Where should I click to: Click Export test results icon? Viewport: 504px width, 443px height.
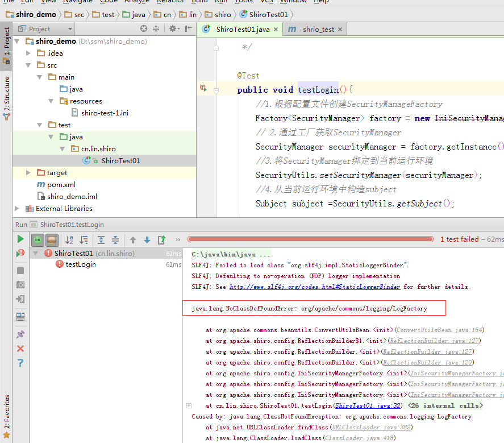point(162,239)
